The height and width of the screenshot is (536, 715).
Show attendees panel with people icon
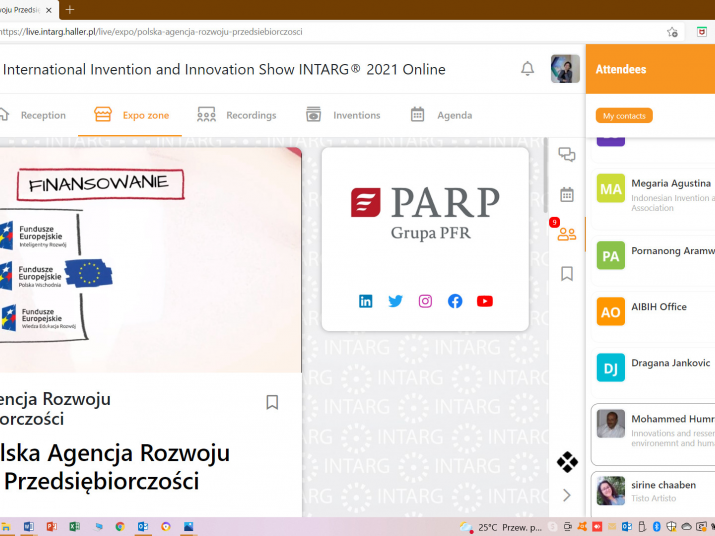(x=566, y=234)
